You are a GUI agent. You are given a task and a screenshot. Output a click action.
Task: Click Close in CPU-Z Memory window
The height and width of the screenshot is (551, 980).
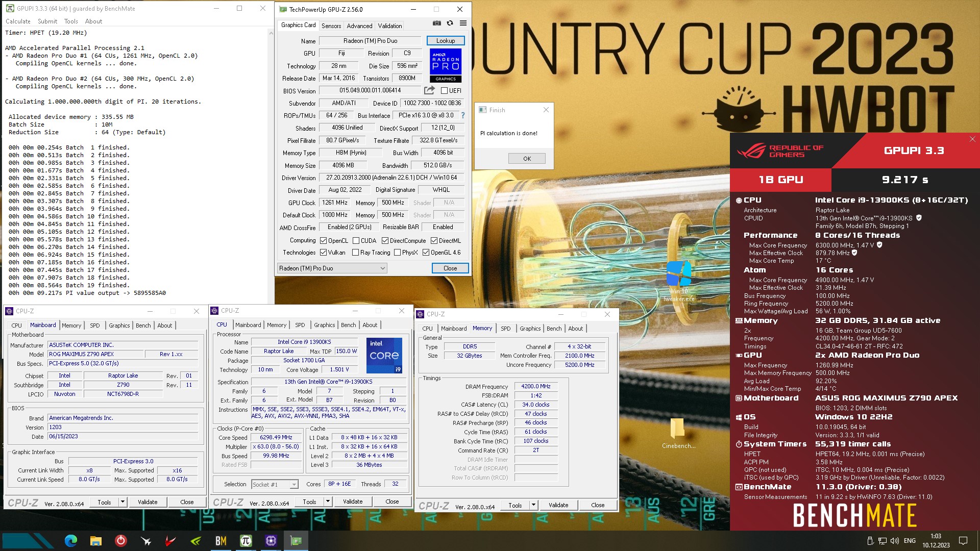point(598,505)
